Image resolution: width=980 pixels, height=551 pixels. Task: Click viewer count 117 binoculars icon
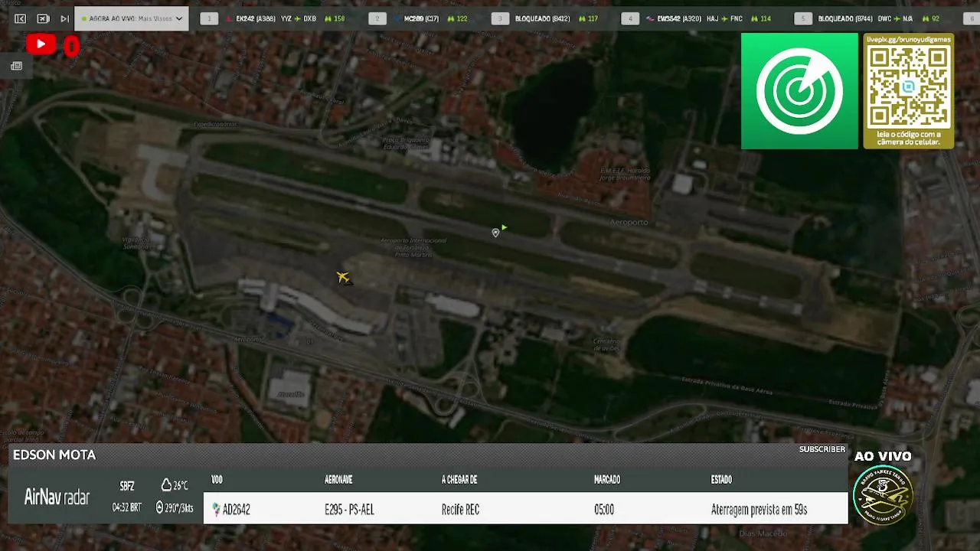(581, 18)
